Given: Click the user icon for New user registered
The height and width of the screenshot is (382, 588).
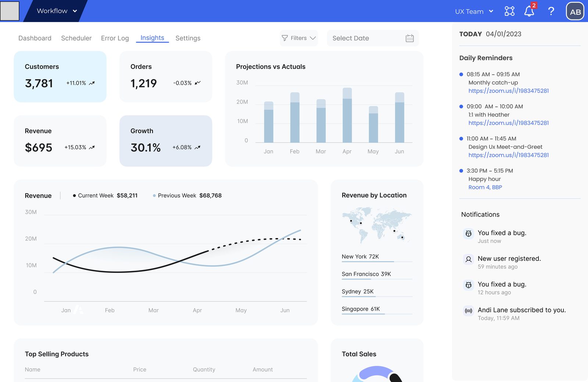Looking at the screenshot, I should click(x=469, y=259).
